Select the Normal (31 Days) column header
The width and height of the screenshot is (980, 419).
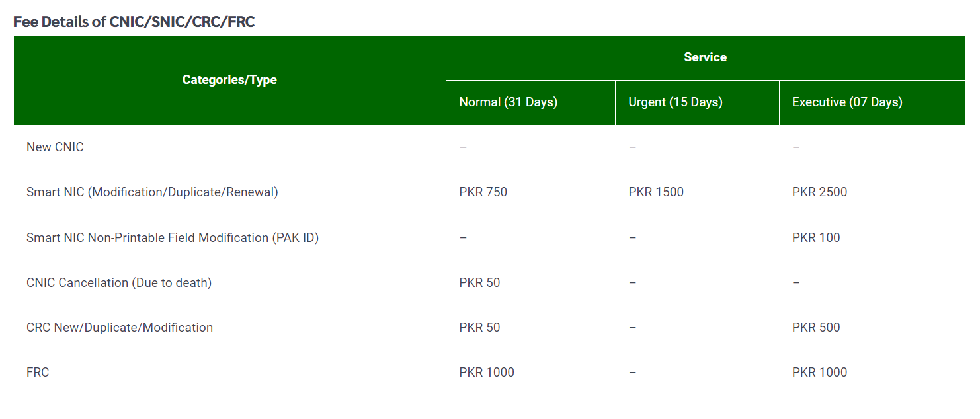coord(508,102)
